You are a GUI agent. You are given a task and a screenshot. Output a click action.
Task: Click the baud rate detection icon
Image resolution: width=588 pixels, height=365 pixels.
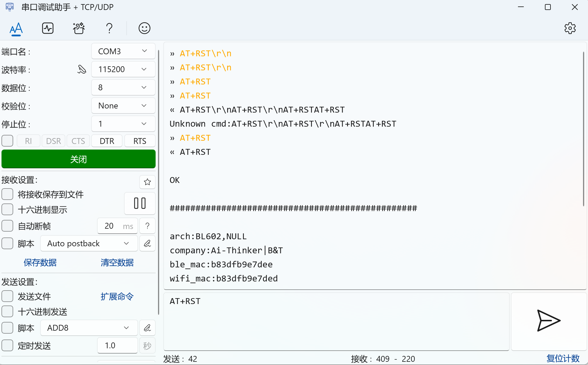tap(82, 69)
